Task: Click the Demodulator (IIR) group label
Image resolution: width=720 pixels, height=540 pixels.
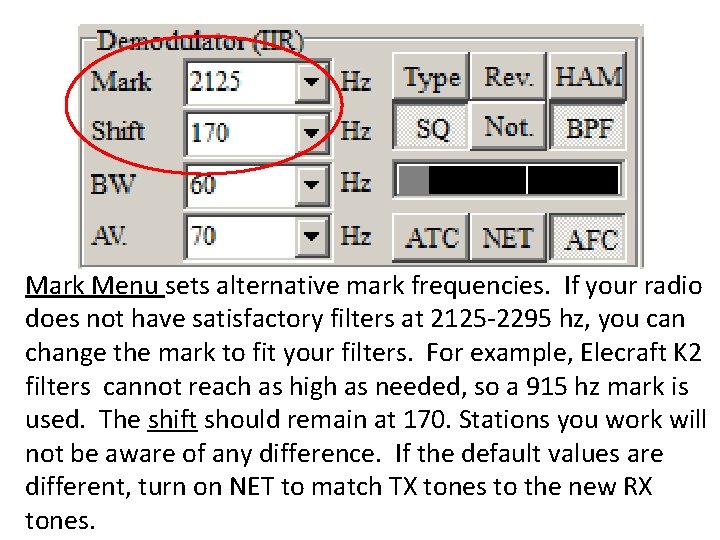Action: tap(200, 41)
